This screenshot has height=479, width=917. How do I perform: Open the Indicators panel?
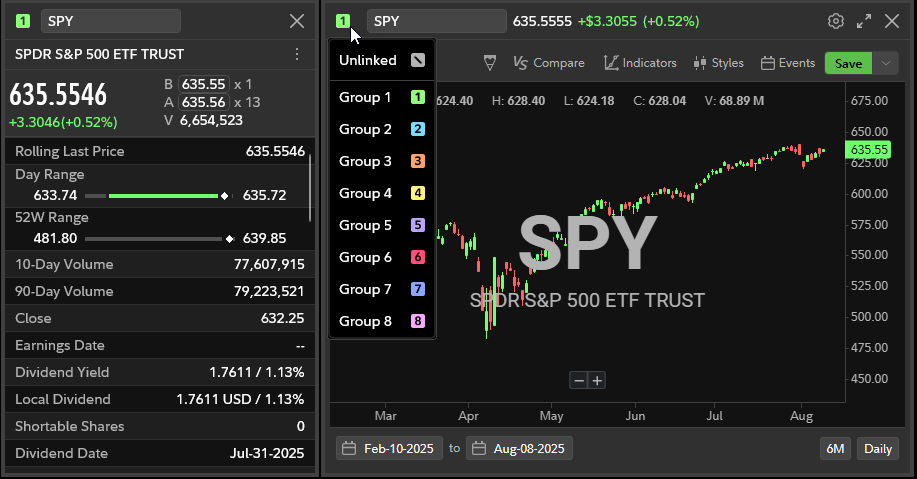pyautogui.click(x=640, y=63)
